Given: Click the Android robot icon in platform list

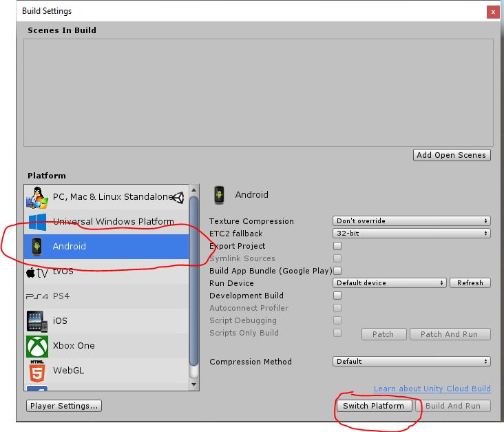Looking at the screenshot, I should point(37,247).
